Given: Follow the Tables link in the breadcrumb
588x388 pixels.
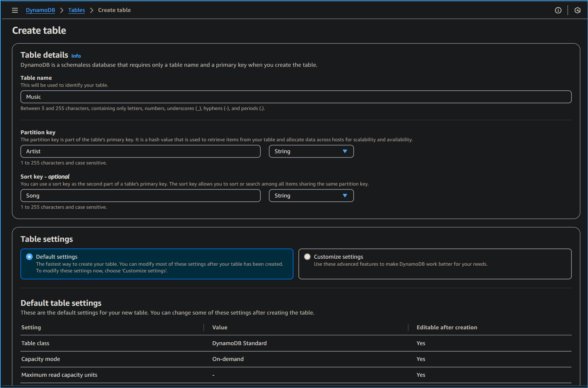Looking at the screenshot, I should pyautogui.click(x=76, y=10).
